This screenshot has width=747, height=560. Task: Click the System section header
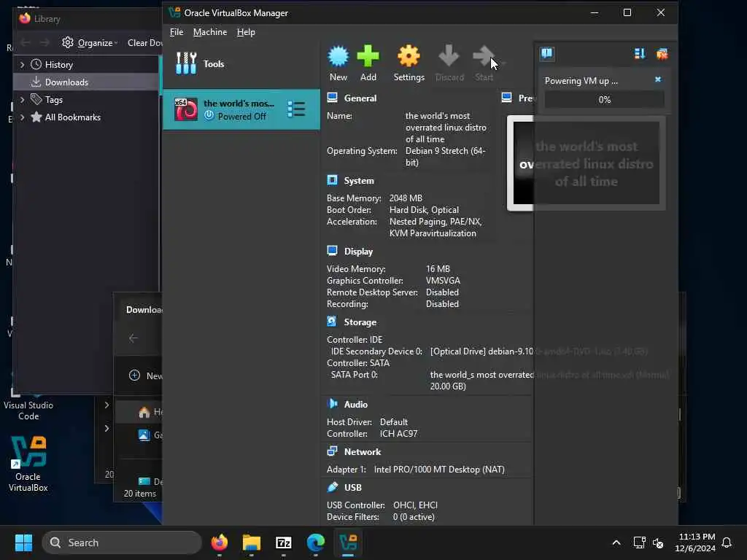[x=359, y=181]
